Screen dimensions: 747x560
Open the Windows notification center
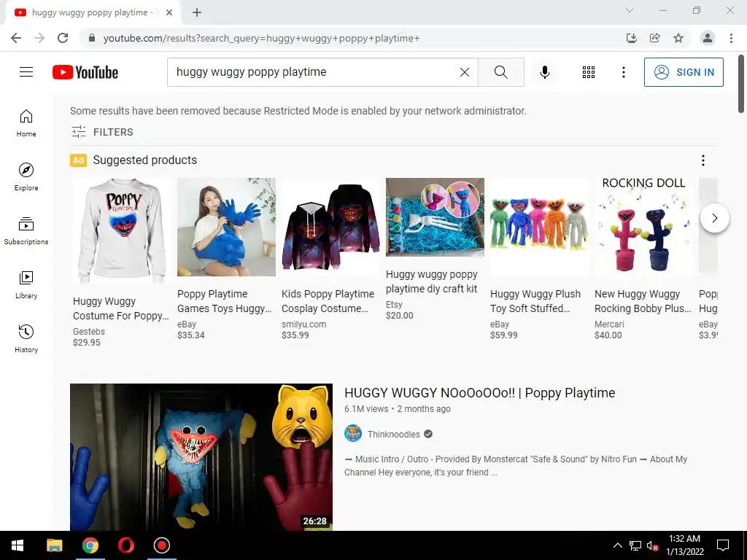pyautogui.click(x=723, y=545)
